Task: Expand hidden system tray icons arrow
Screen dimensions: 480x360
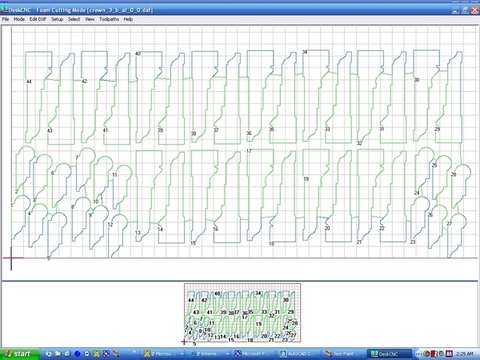Action: pyautogui.click(x=418, y=354)
